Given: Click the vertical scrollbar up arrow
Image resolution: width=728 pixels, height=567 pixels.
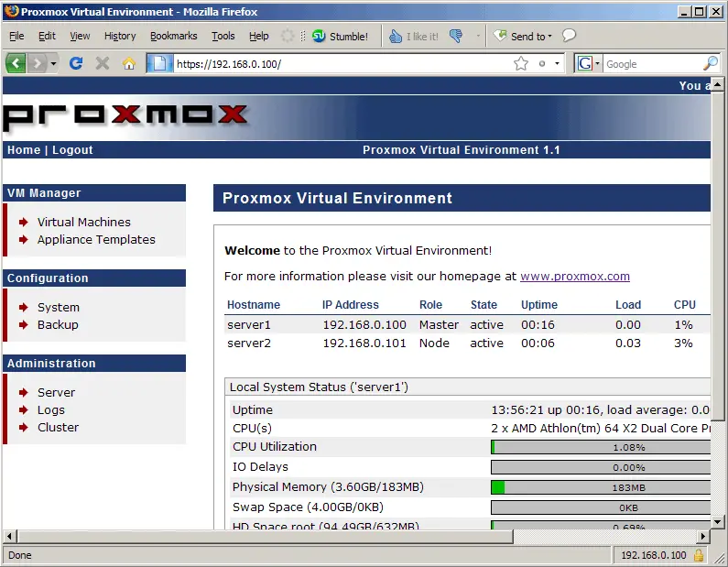Looking at the screenshot, I should tap(717, 84).
